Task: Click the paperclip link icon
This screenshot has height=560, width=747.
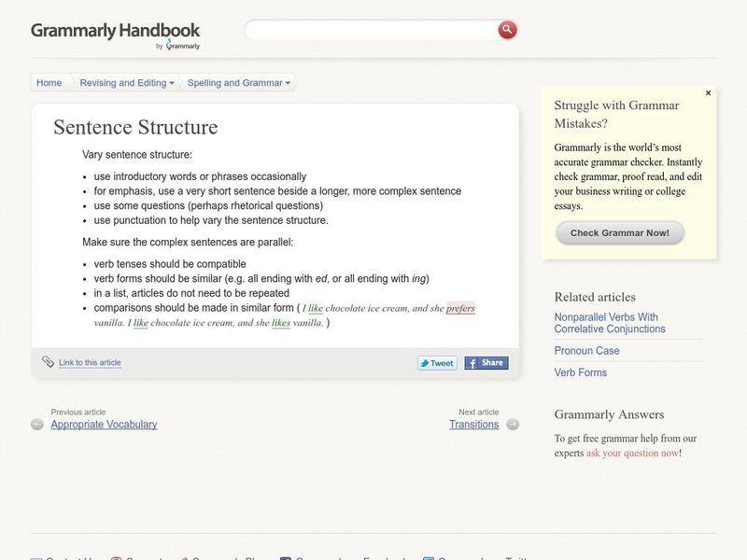Action: [48, 362]
